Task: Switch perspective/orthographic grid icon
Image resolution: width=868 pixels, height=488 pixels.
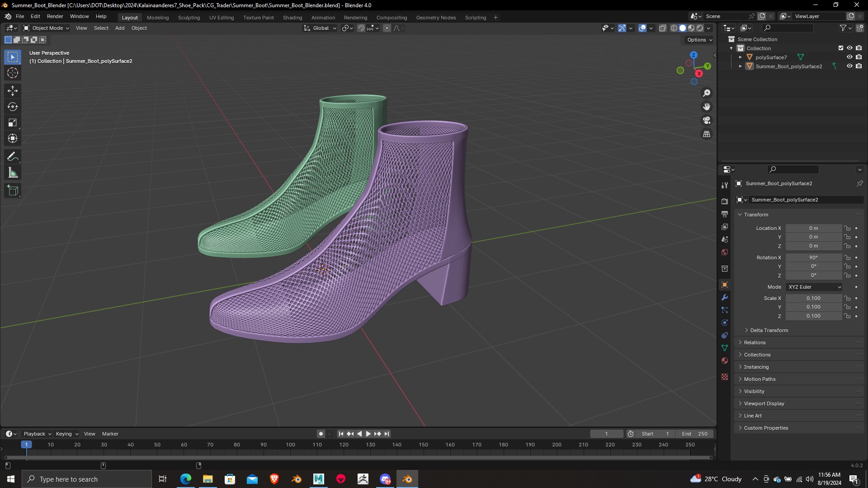Action: [707, 134]
